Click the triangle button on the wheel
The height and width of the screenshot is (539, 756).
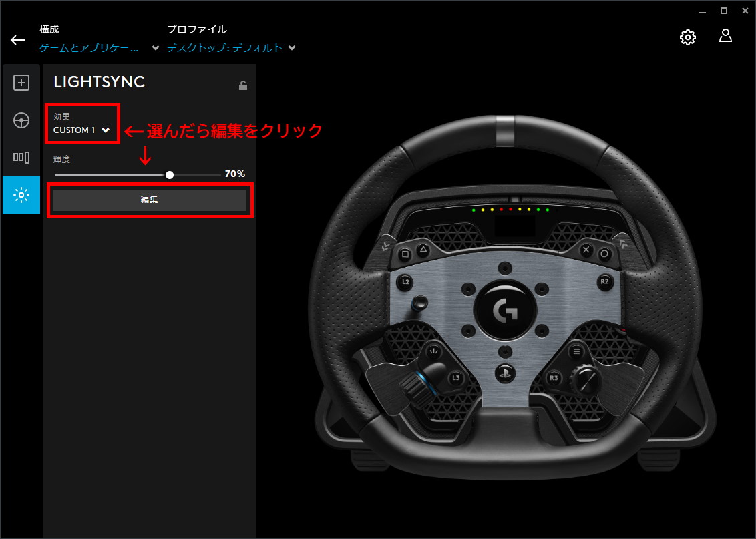pyautogui.click(x=423, y=250)
